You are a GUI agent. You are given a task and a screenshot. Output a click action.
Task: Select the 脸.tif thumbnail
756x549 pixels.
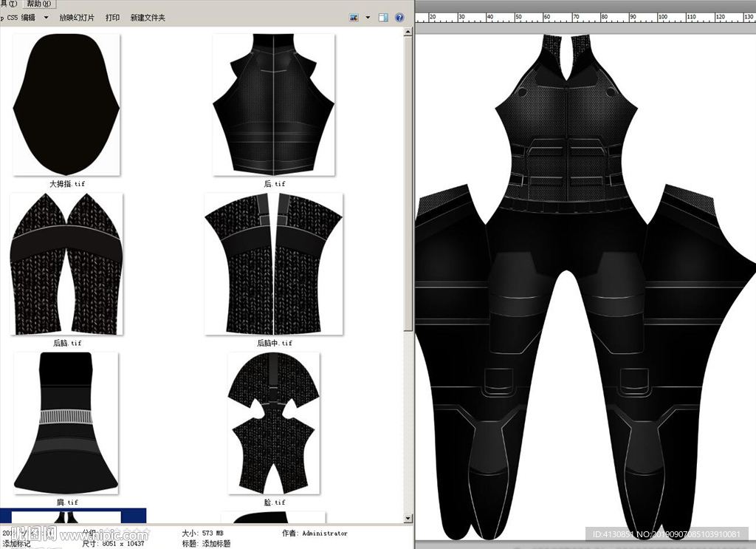click(x=274, y=423)
